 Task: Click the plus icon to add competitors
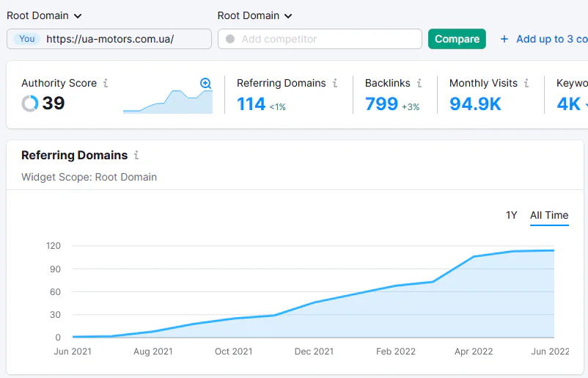coord(504,39)
